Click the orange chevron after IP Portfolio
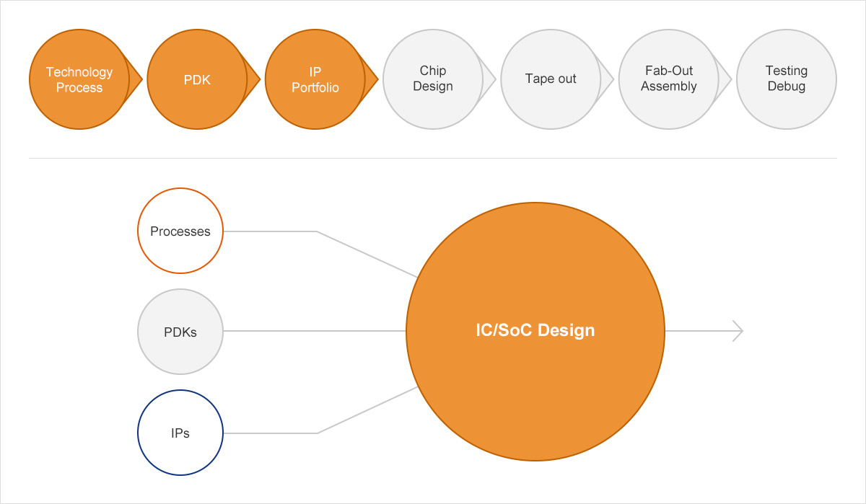Viewport: 866px width, 504px height. click(372, 79)
